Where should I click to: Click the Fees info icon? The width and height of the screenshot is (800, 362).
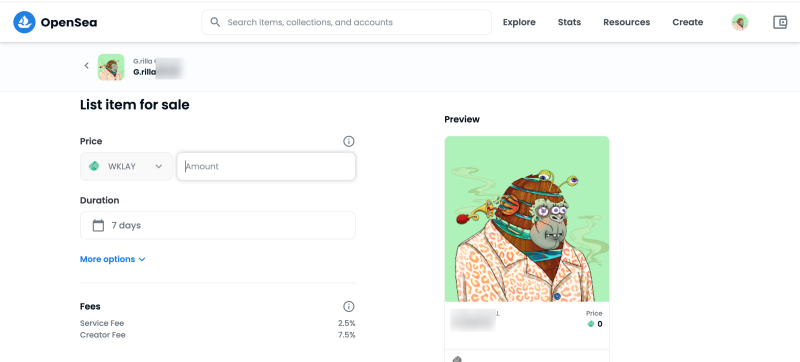348,306
